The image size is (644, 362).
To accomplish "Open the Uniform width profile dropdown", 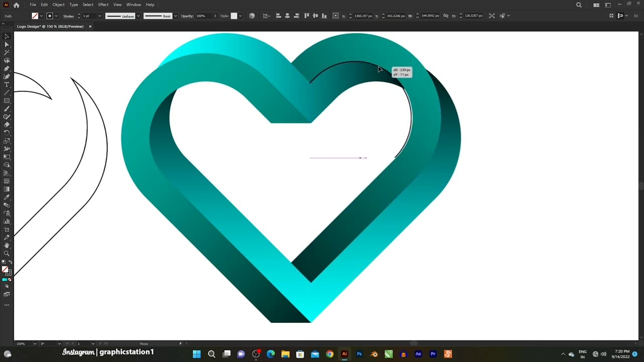I will 138,16.
